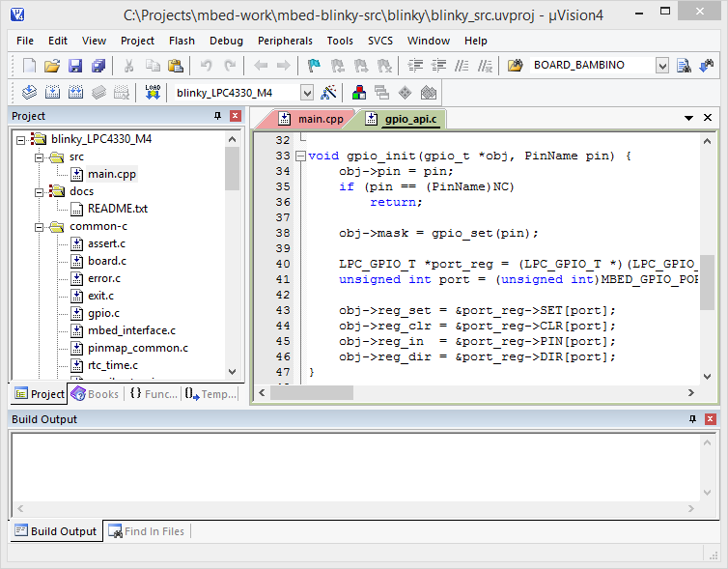Click the Save All icon
Viewport: 728px width, 569px height.
pyautogui.click(x=98, y=66)
